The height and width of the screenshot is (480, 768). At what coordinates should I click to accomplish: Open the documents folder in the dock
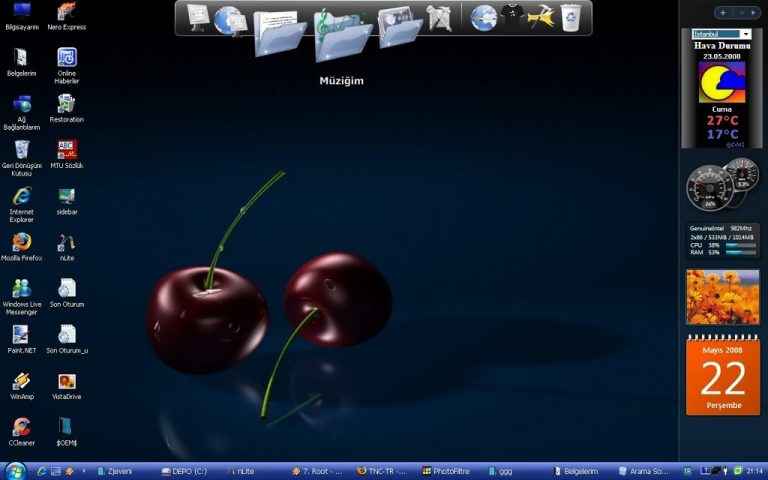pos(280,34)
